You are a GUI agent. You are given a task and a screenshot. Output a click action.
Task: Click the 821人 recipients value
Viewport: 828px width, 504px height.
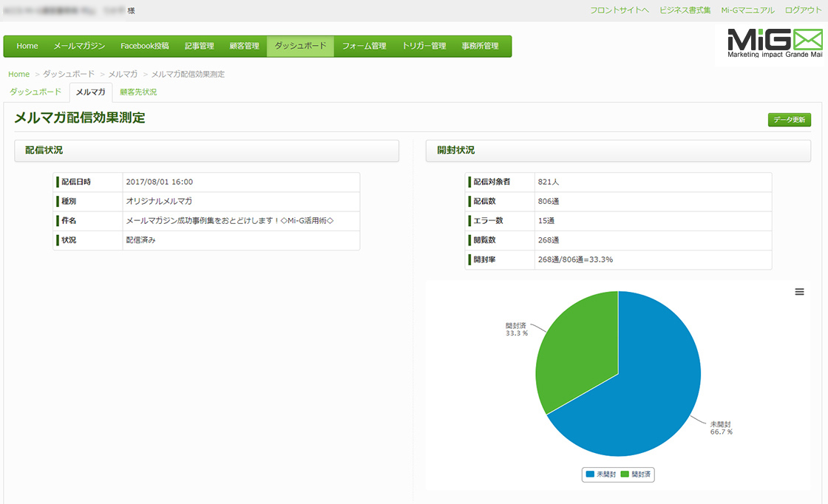pos(548,182)
